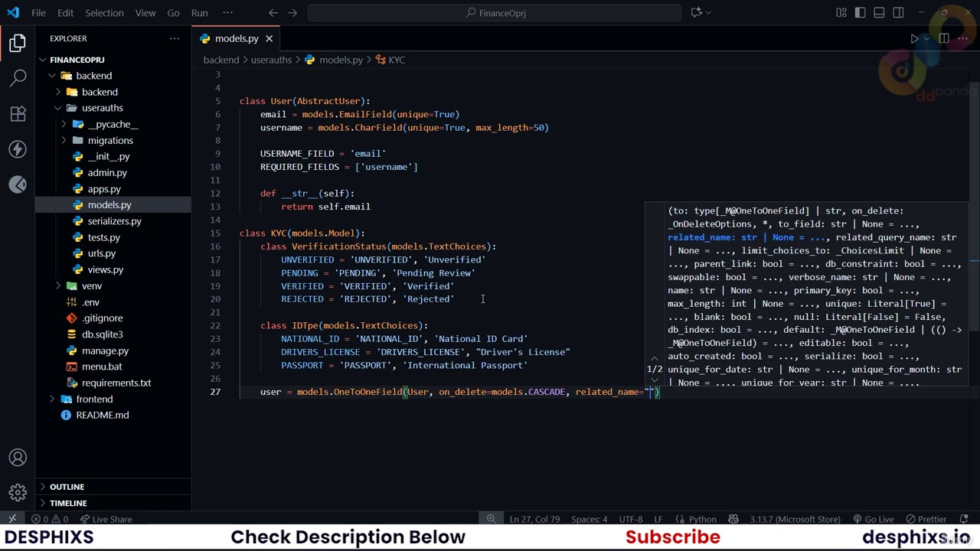Open the View menu
The height and width of the screenshot is (551, 980).
pos(145,12)
